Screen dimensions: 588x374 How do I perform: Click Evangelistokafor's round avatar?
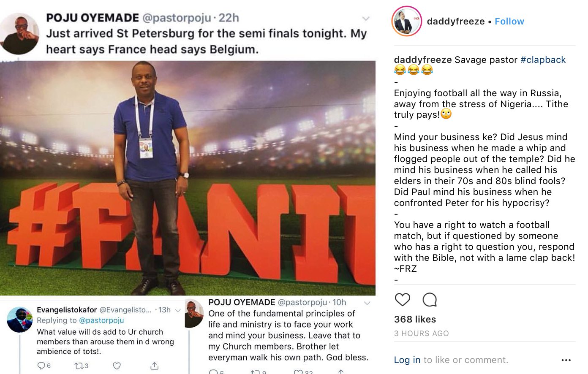pyautogui.click(x=20, y=320)
